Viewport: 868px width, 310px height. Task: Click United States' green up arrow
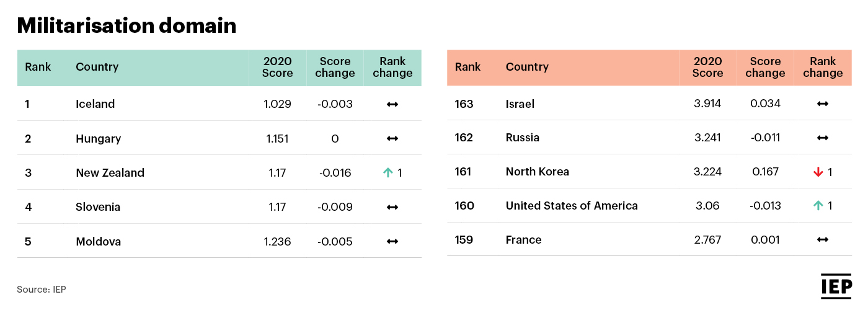point(818,206)
